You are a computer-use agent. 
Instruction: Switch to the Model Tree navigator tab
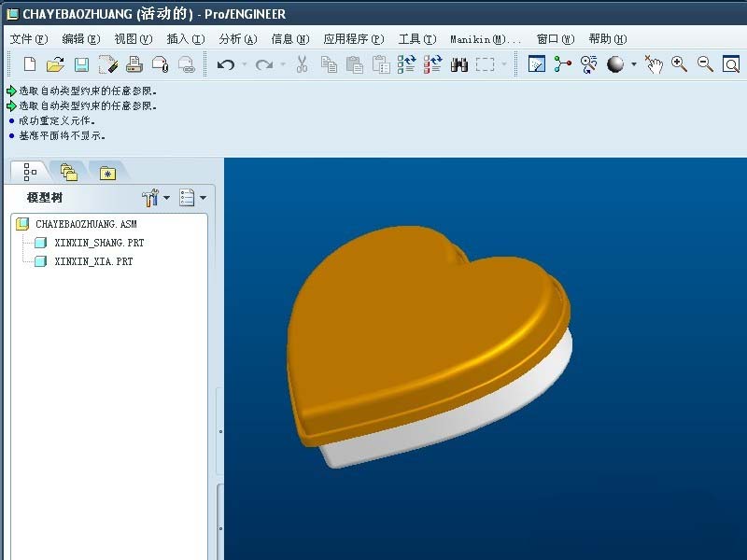coord(30,172)
